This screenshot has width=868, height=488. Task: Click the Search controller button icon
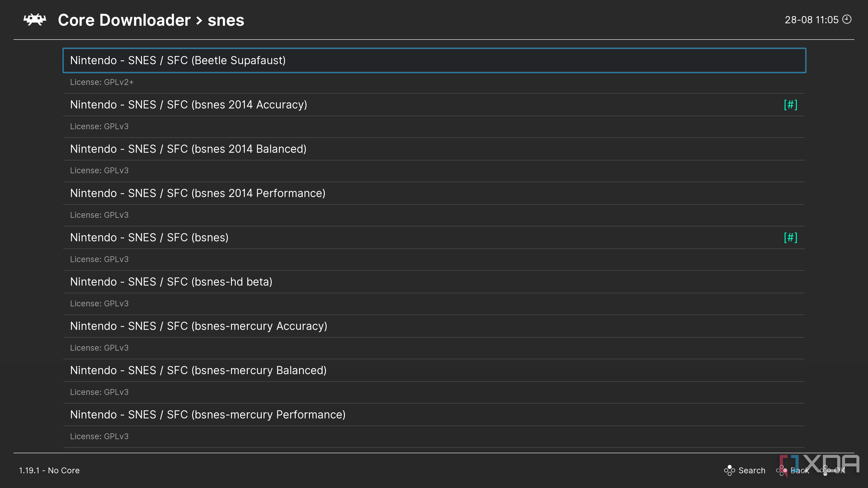(729, 470)
